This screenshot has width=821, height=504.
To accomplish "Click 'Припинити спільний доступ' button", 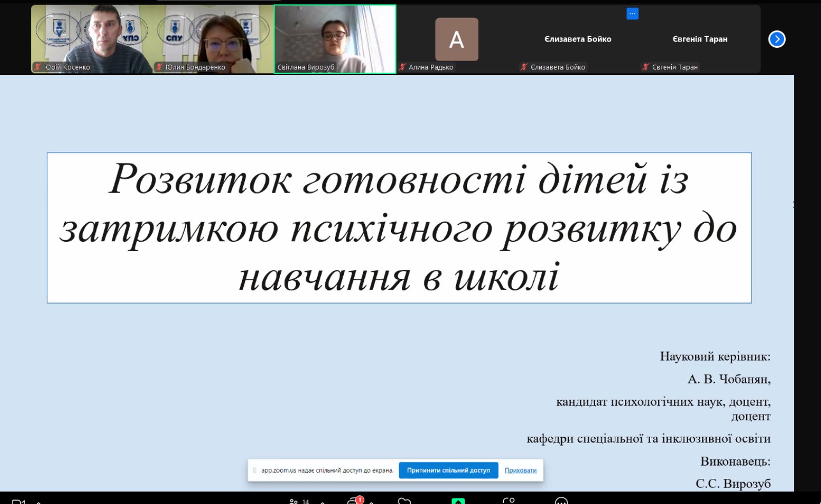I will [448, 470].
